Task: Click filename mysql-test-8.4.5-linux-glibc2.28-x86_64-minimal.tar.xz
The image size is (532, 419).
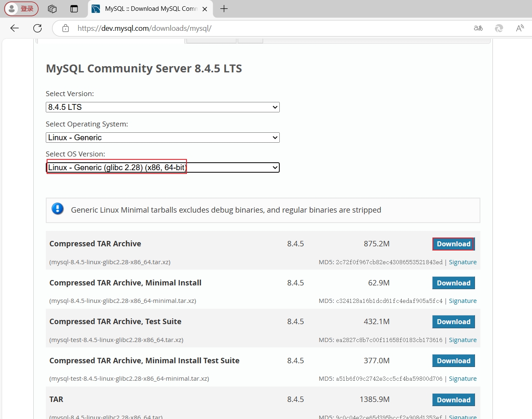Action: click(129, 379)
